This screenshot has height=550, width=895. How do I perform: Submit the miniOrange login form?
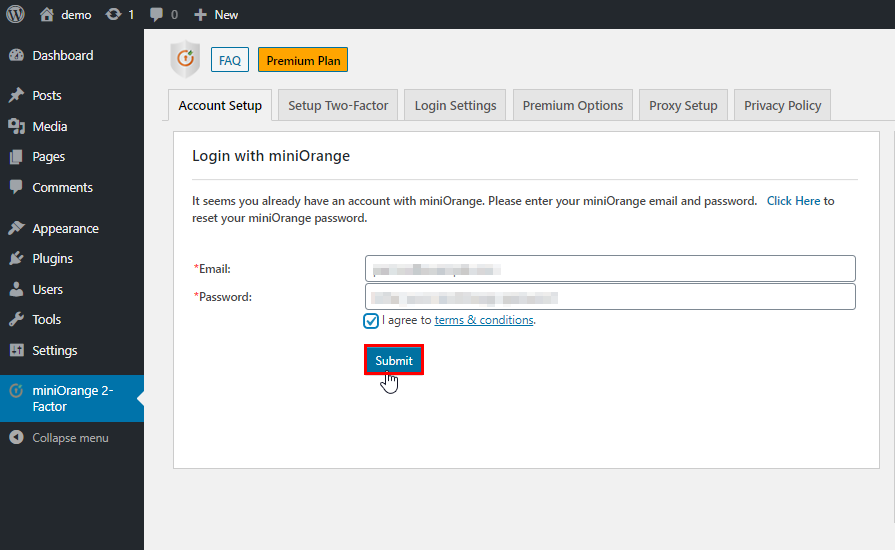(394, 360)
